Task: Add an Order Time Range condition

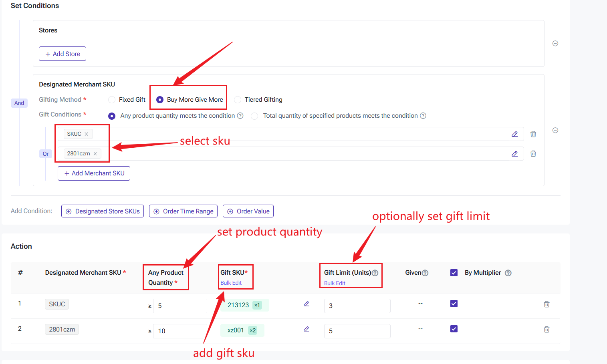Action: 184,211
